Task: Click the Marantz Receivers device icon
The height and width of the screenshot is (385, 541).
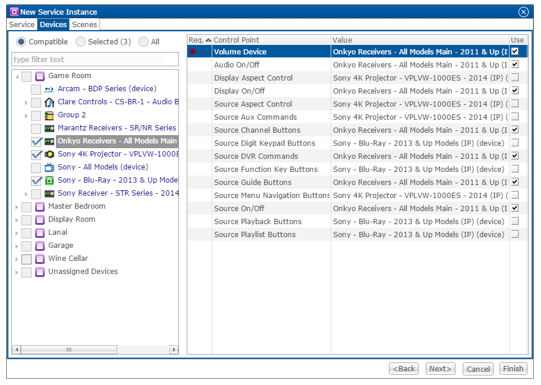Action: click(49, 128)
